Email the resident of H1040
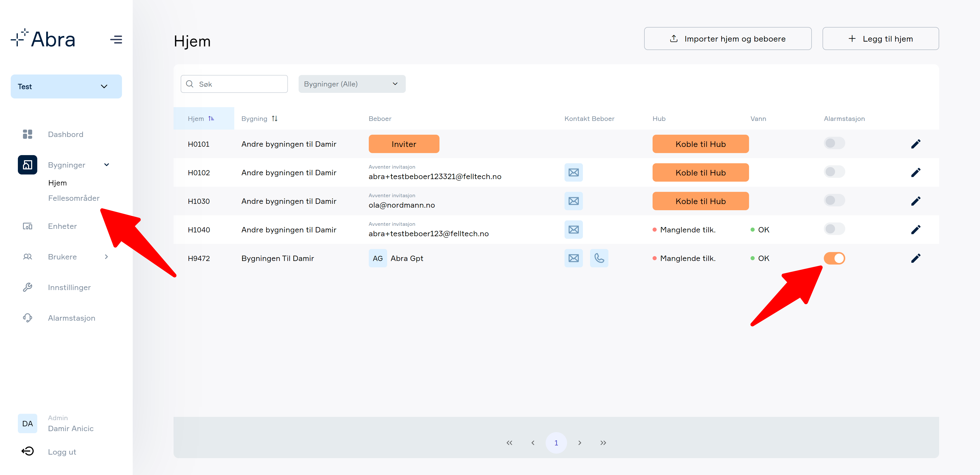This screenshot has width=980, height=475. point(573,230)
